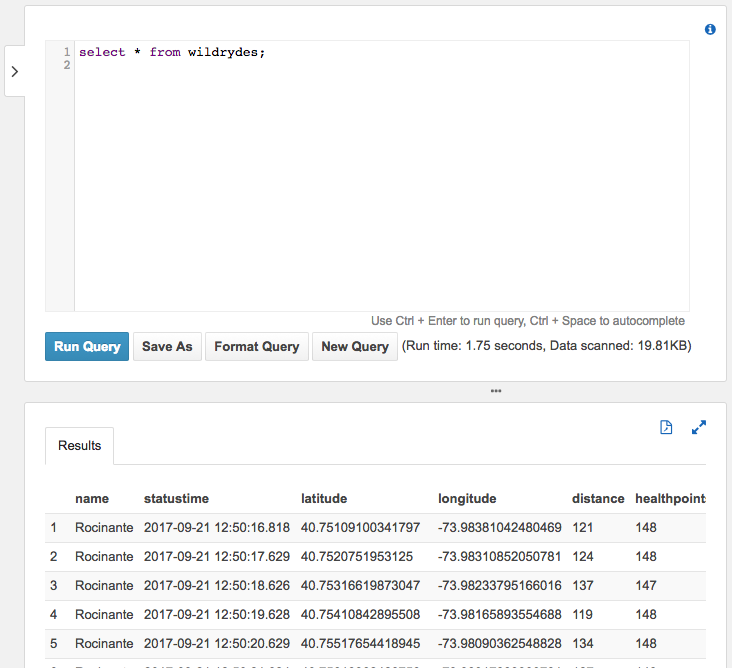732x668 pixels.
Task: Click the longitude column header
Action: click(x=467, y=499)
